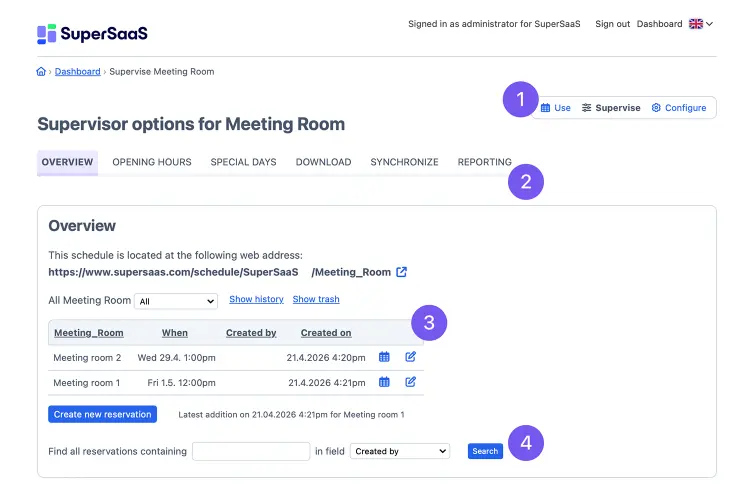Click Create new reservation button
752x492 pixels.
tap(103, 414)
